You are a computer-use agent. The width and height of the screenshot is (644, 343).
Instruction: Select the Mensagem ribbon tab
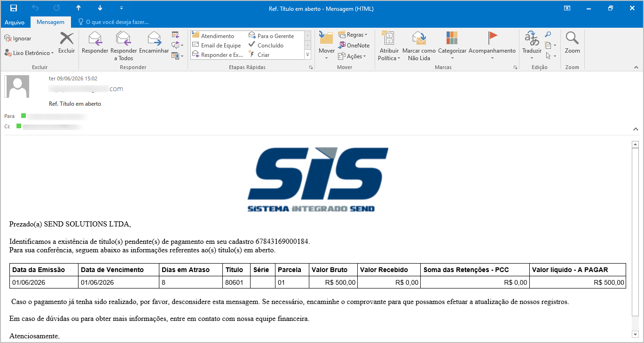50,22
